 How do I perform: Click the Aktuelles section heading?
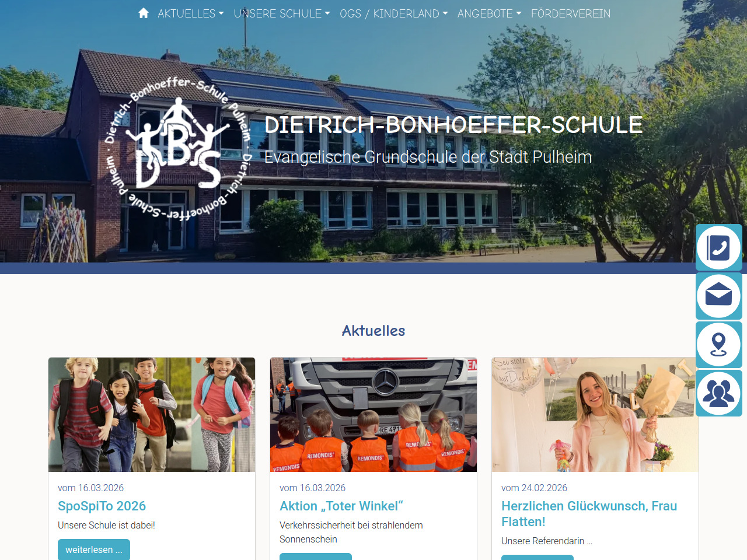373,331
